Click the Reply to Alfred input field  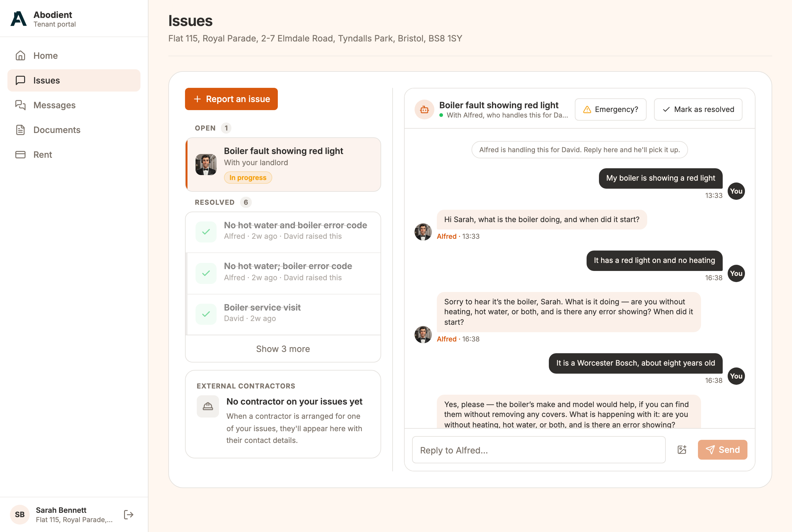539,450
